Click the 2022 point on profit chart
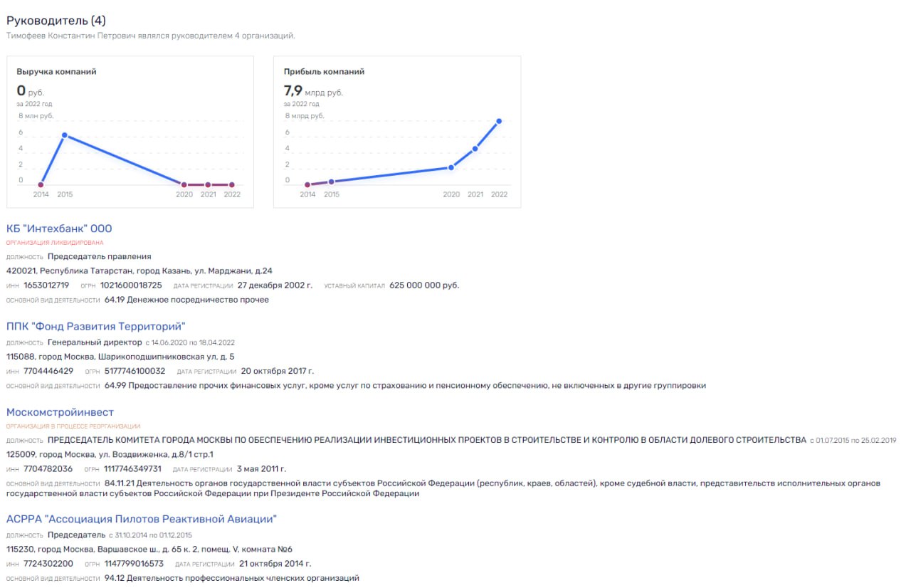Viewport: 911px width, 588px height. coord(499,121)
